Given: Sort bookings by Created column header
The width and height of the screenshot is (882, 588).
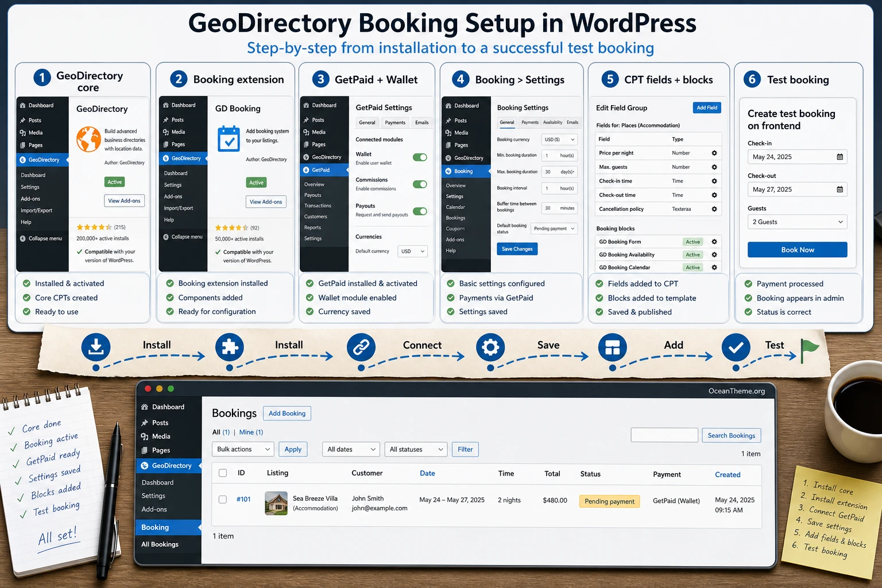Looking at the screenshot, I should click(728, 475).
